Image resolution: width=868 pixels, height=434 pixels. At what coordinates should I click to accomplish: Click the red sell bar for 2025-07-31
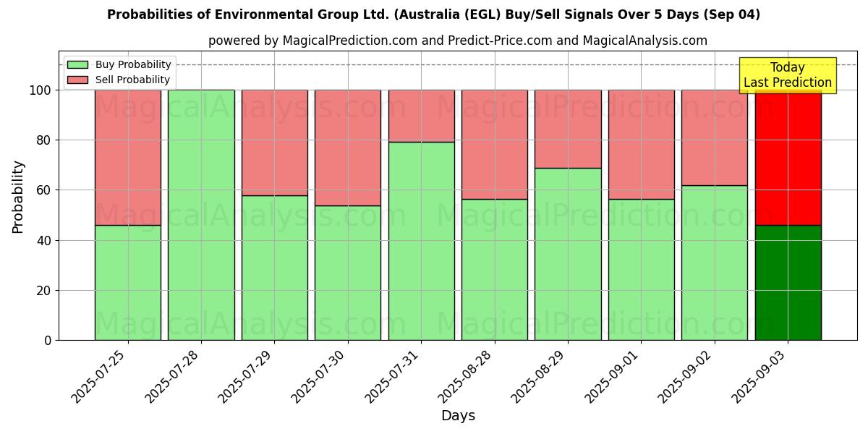(x=422, y=116)
